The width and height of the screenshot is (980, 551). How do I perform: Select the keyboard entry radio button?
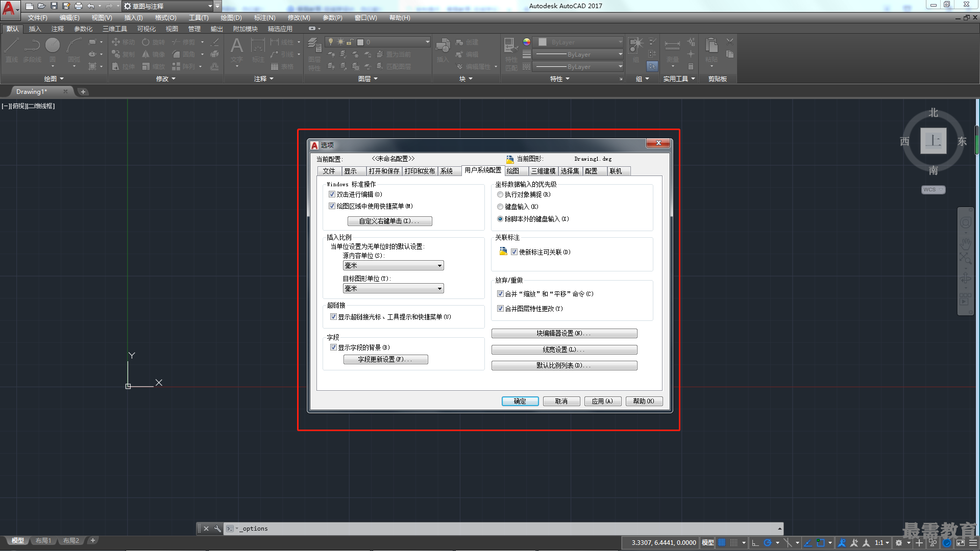tap(500, 207)
